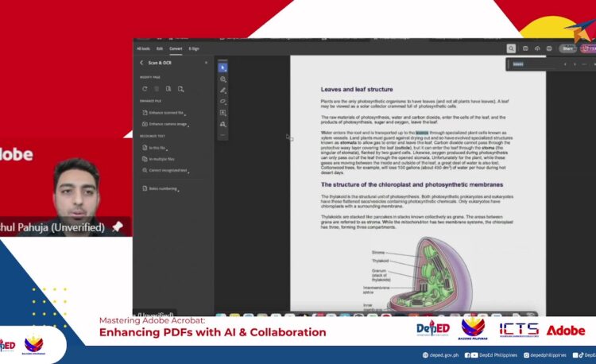This screenshot has width=596, height=364.
Task: Switch to the Edit tab
Action: point(160,48)
